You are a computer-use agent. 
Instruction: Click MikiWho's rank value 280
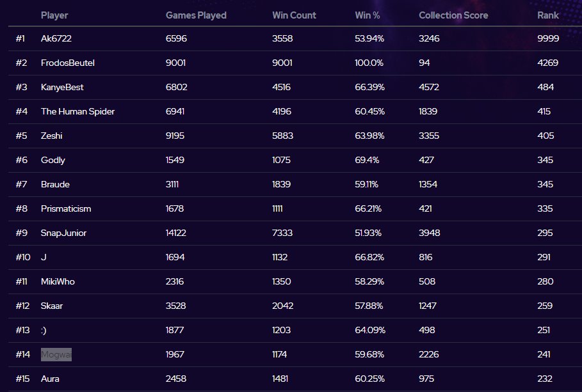point(546,281)
